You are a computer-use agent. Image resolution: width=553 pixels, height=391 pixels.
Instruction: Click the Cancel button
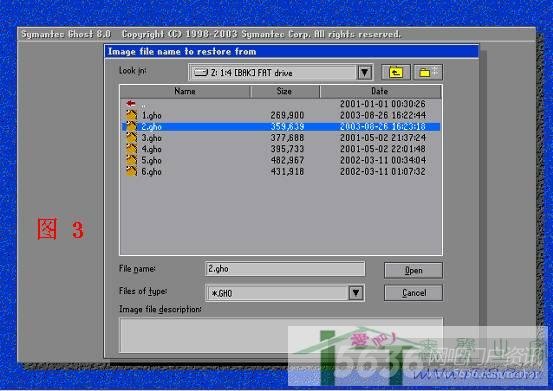tap(413, 293)
